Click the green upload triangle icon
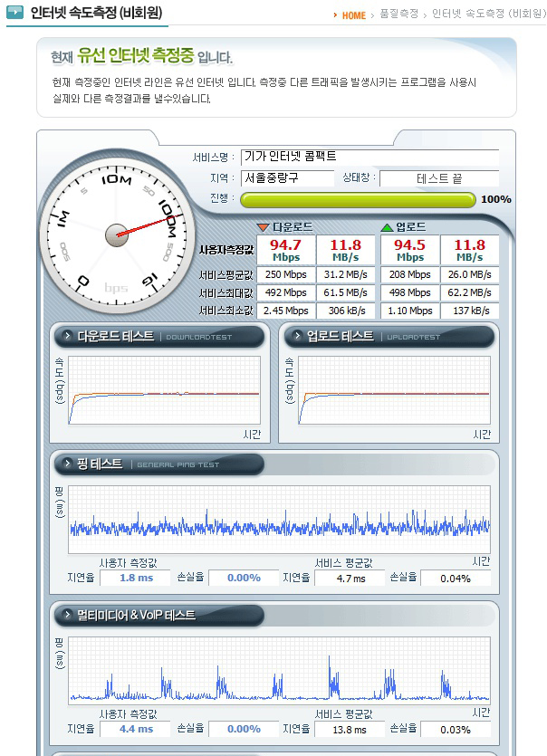 coord(387,227)
